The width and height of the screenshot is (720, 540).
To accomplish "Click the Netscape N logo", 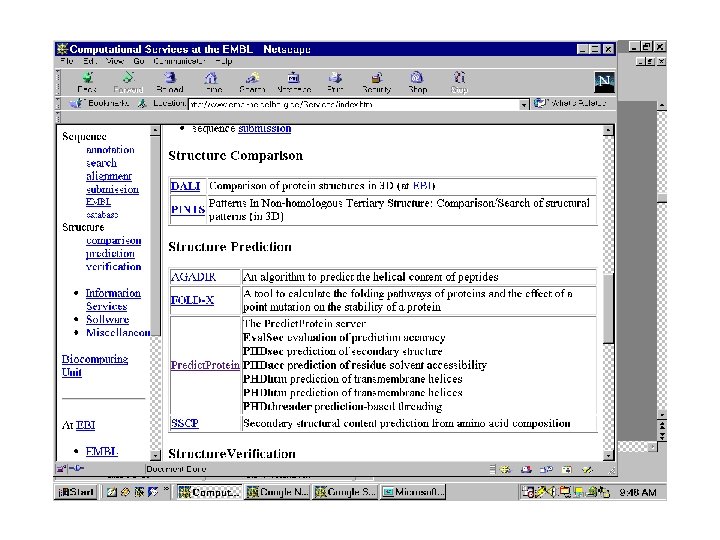I will pos(604,83).
